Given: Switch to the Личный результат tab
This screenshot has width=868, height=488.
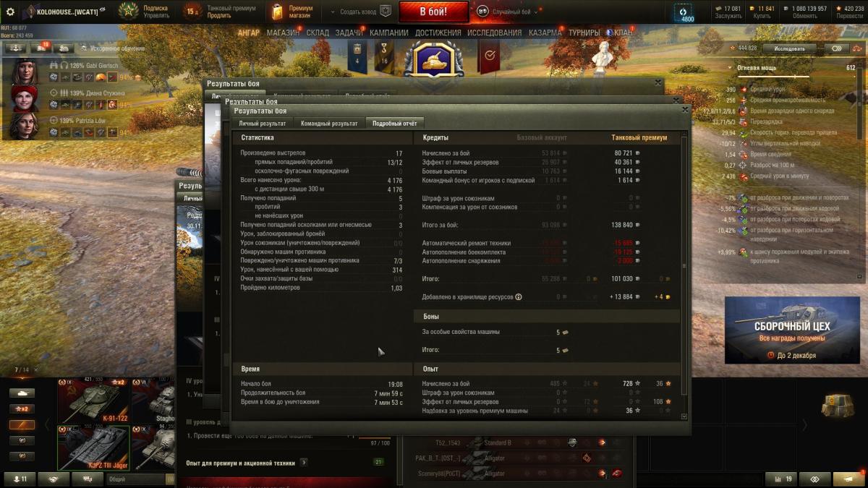Looking at the screenshot, I should [x=262, y=124].
